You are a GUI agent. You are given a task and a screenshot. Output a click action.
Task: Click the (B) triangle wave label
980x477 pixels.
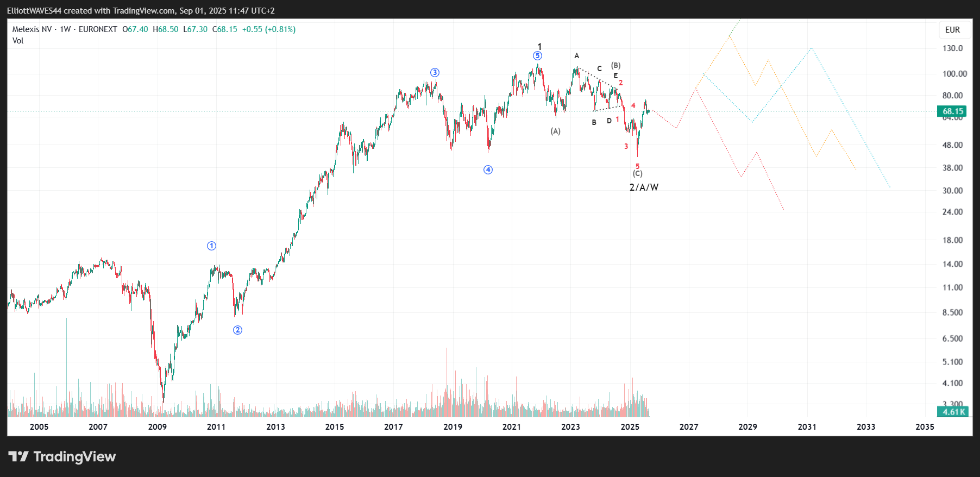pyautogui.click(x=615, y=66)
